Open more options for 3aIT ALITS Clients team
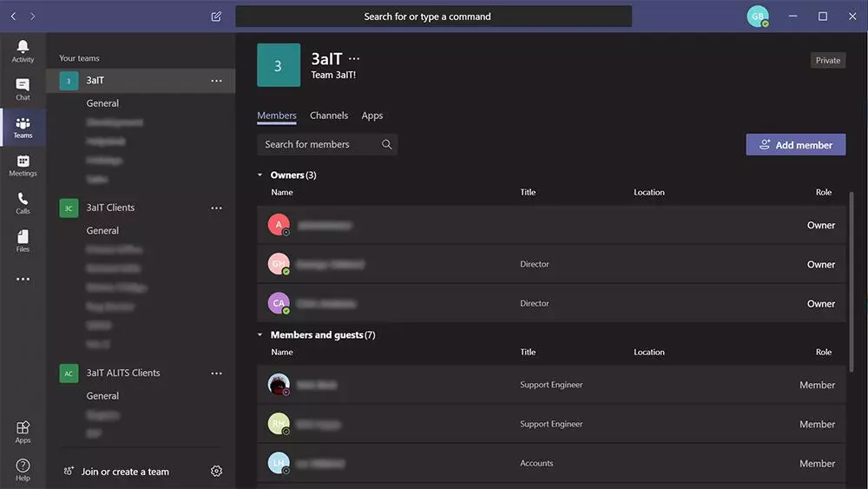The width and height of the screenshot is (868, 489). click(216, 373)
